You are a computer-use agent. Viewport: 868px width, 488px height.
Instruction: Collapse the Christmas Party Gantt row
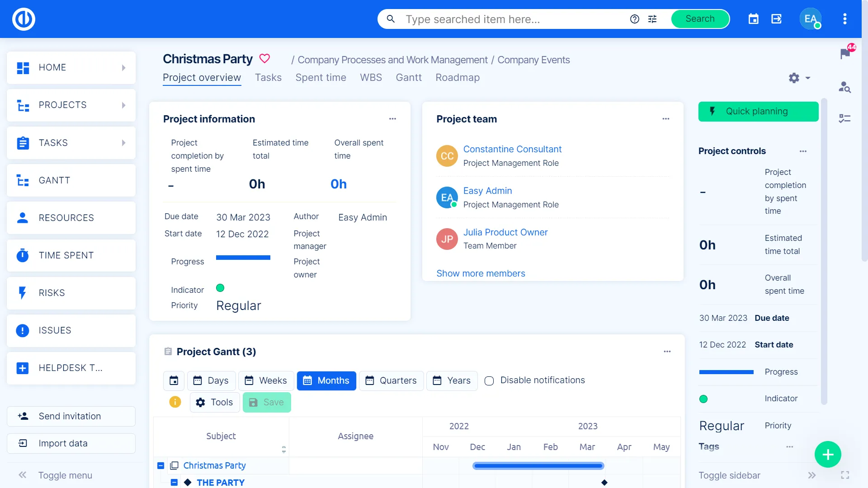[x=160, y=465]
